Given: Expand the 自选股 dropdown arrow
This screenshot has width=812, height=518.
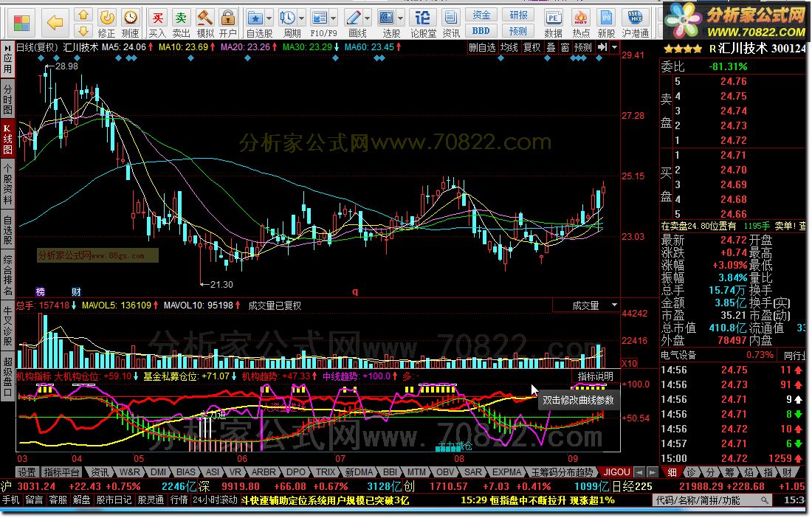Looking at the screenshot, I should pyautogui.click(x=269, y=18).
